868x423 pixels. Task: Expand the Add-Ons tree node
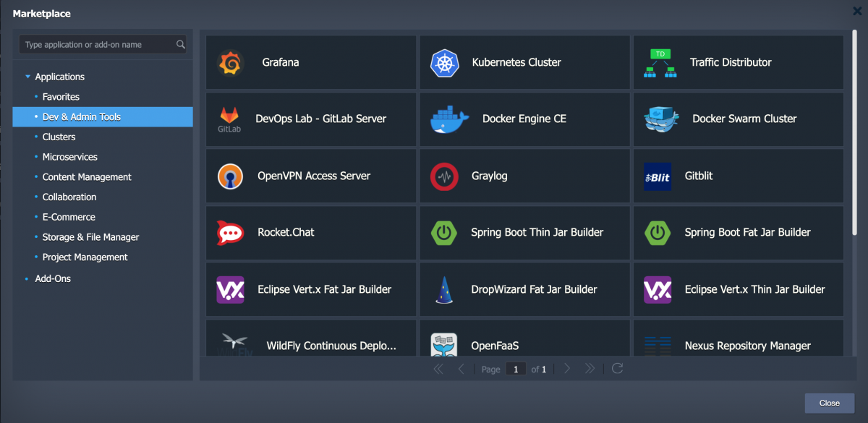(27, 278)
